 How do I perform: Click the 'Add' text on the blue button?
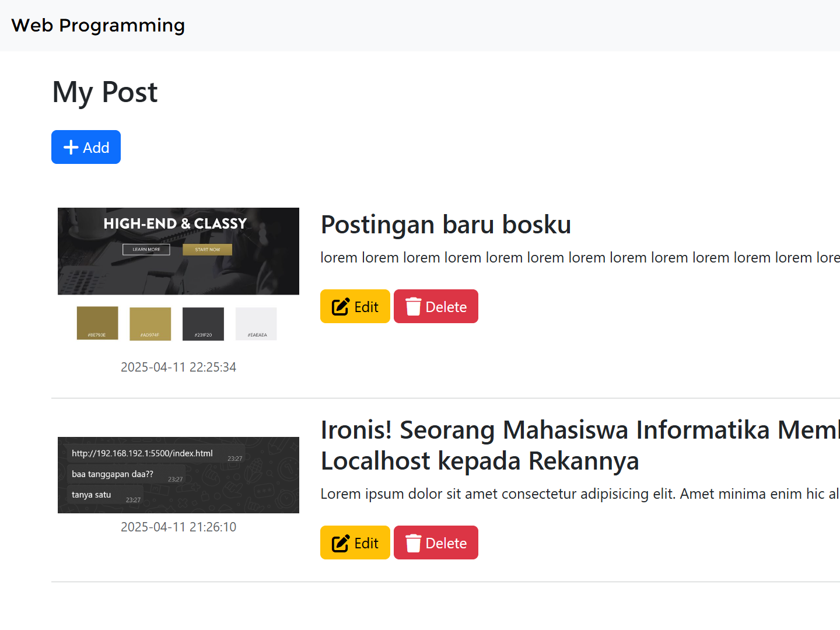(96, 148)
